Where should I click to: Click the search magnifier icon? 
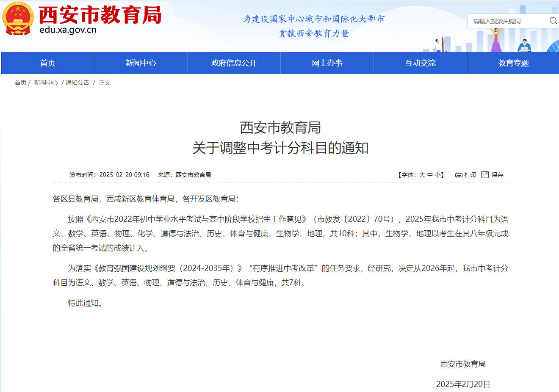point(553,21)
